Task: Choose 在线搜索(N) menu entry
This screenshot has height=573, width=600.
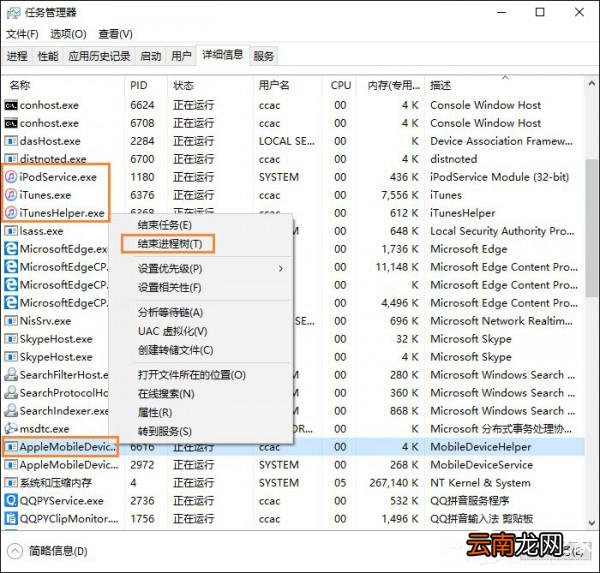Action: click(166, 393)
